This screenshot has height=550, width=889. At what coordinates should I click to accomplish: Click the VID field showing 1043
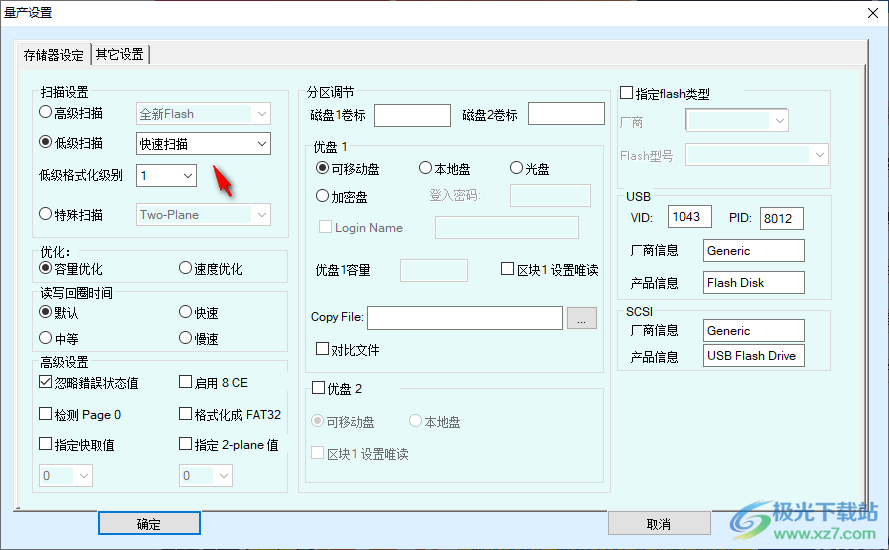[x=689, y=217]
